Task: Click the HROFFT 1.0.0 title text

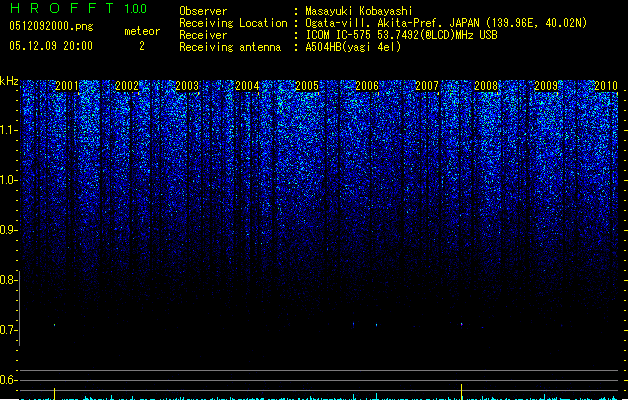Action: [78, 8]
